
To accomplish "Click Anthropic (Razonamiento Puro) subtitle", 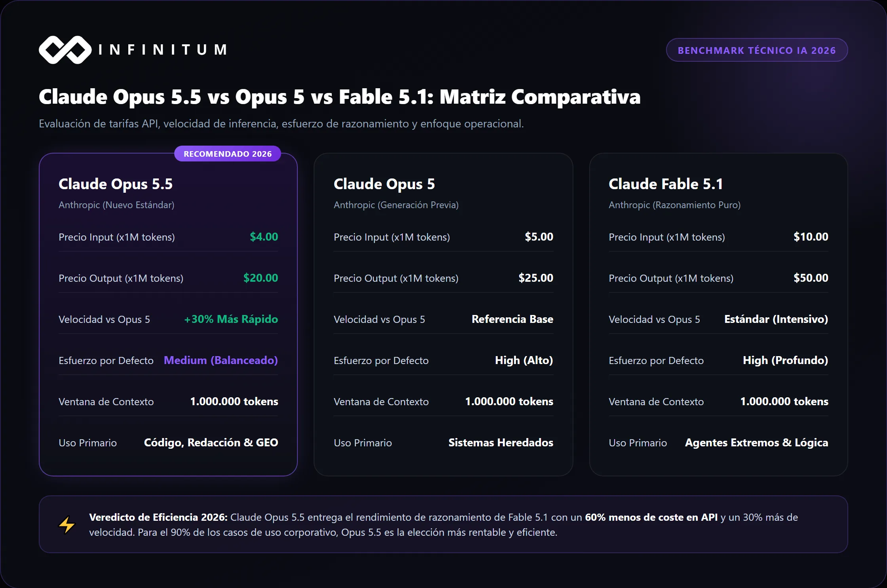I will pyautogui.click(x=674, y=205).
